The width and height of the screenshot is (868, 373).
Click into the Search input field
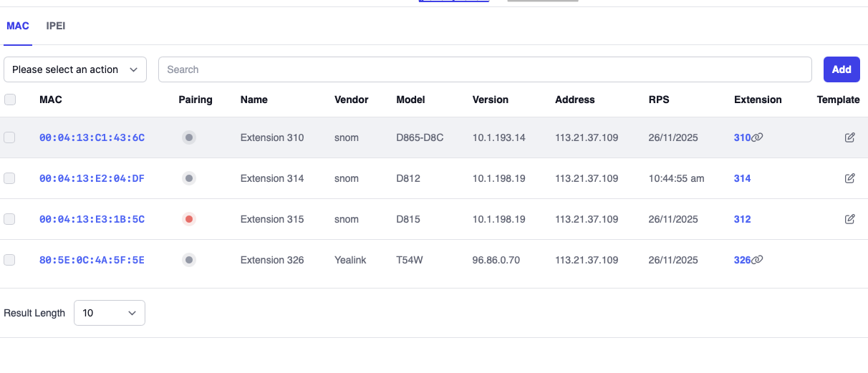[x=484, y=69]
